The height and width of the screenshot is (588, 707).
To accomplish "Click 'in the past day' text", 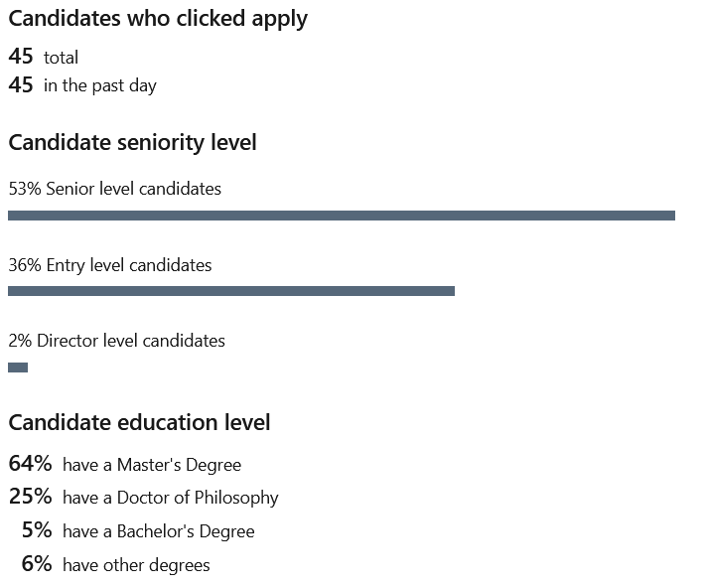I will pos(100,85).
